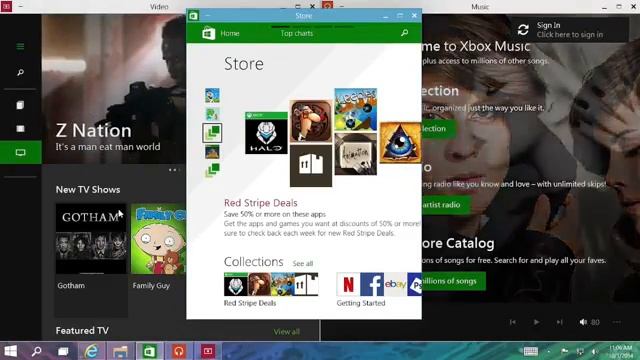Open search in the Store window
The height and width of the screenshot is (360, 640).
point(404,33)
